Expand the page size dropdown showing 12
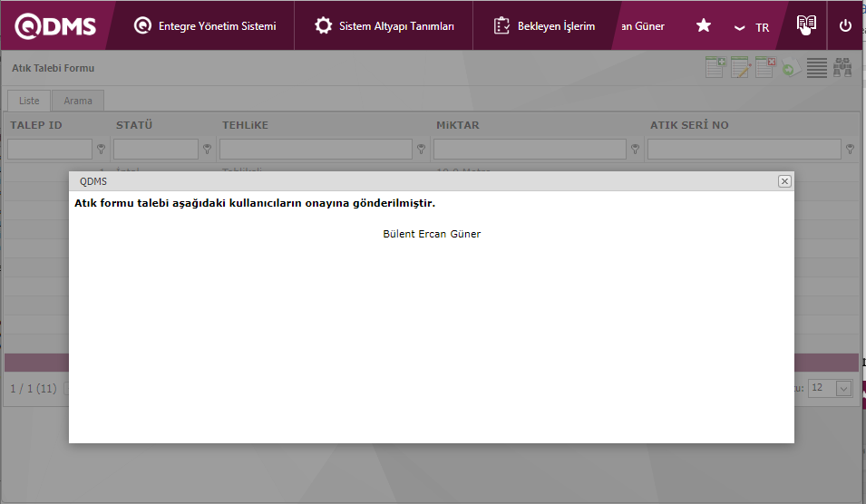Screen dimensions: 866x504 coord(842,388)
